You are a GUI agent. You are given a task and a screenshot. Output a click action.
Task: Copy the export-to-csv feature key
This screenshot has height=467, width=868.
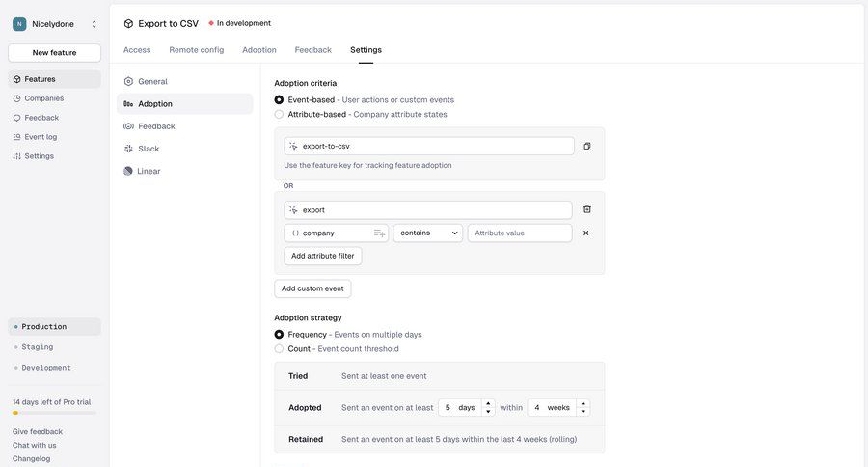pos(586,147)
